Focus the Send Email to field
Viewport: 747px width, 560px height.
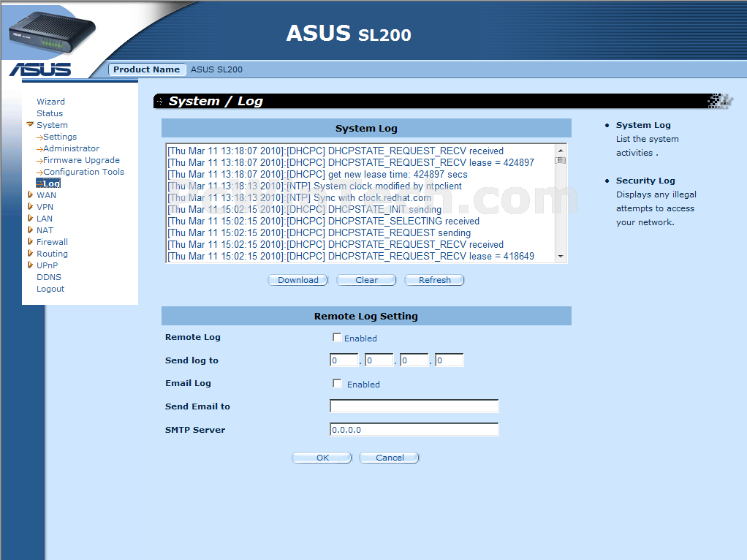point(414,406)
